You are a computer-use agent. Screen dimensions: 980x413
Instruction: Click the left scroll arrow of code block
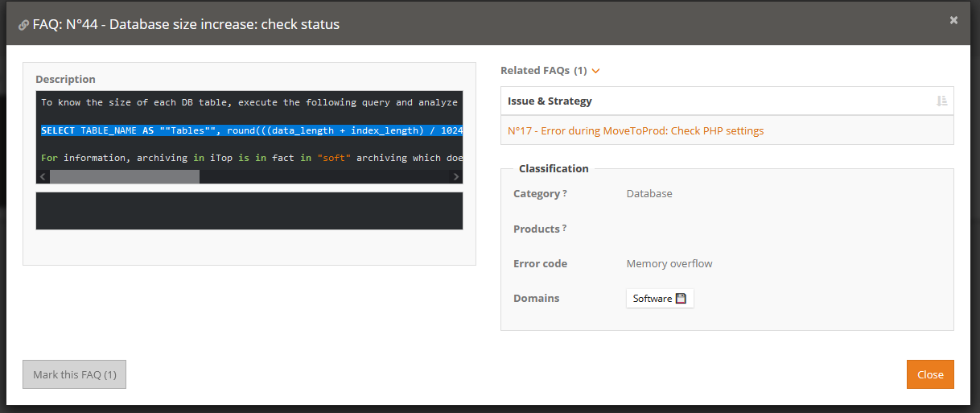click(43, 176)
